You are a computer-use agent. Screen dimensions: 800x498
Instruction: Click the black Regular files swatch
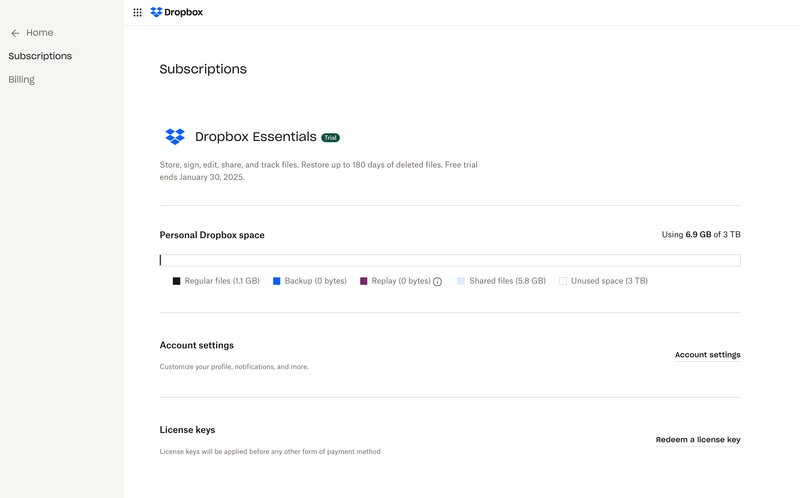tap(177, 282)
